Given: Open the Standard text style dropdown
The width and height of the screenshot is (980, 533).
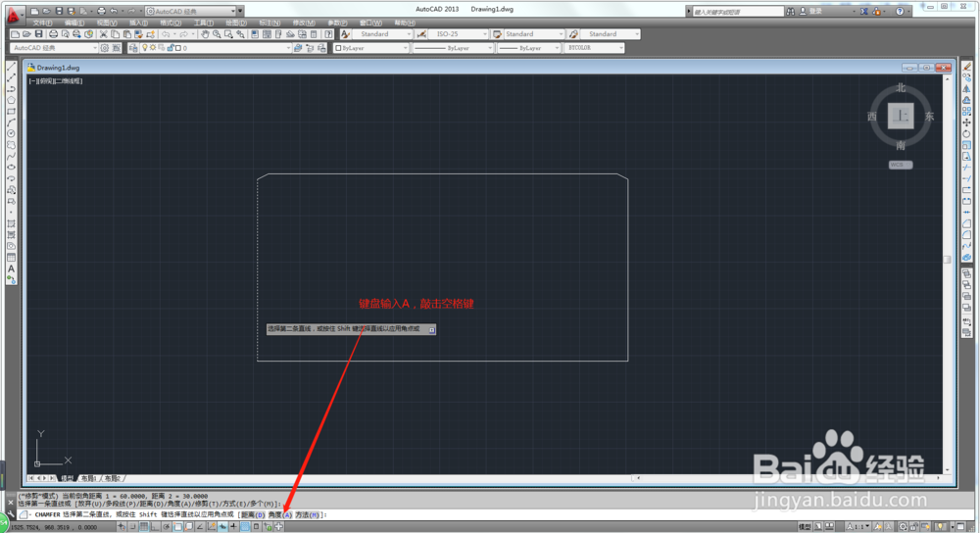Looking at the screenshot, I should coord(382,34).
